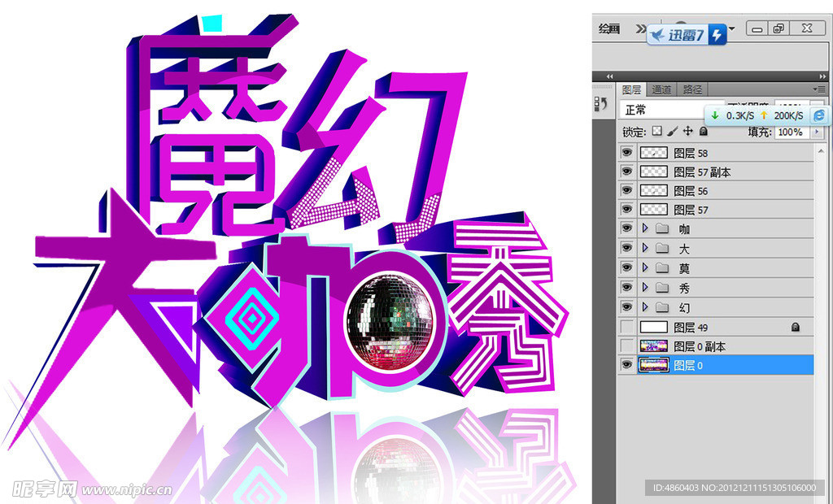Click the Internet Explorer icon on speed widget

(x=818, y=115)
